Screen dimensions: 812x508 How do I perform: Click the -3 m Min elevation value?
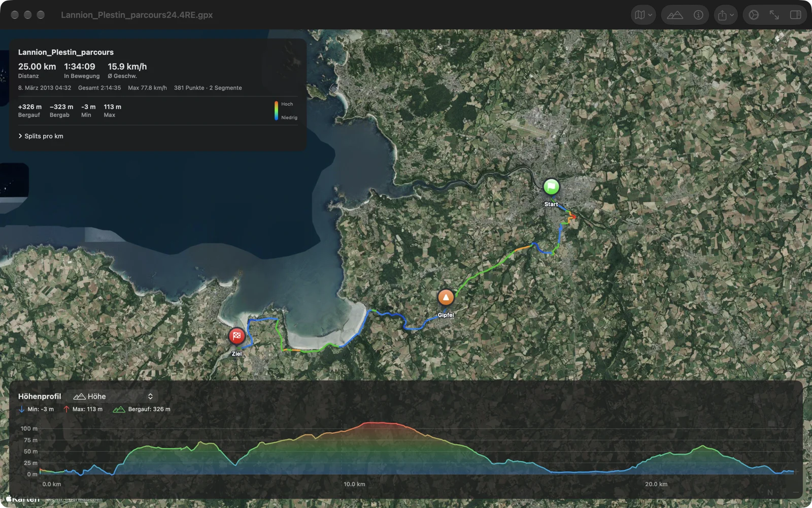tap(88, 107)
